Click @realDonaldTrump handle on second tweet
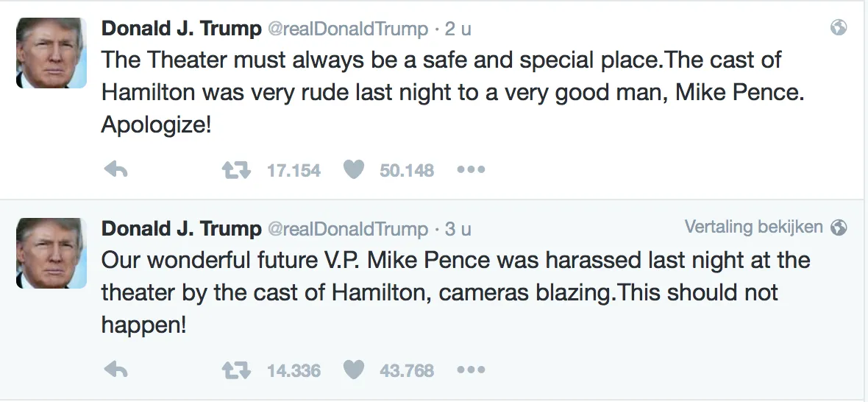Image resolution: width=868 pixels, height=402 pixels. (x=348, y=229)
